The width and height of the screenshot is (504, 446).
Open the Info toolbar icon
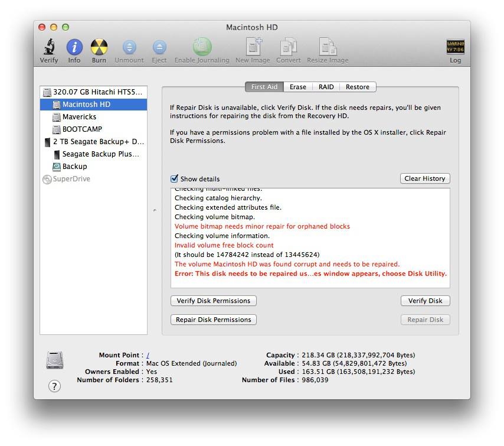pos(74,48)
